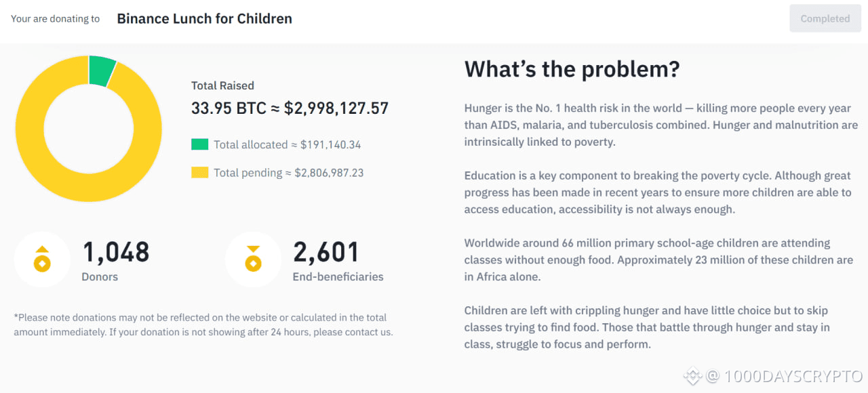Screen dimensions: 868x393
Task: Click the 1000DAYSCRYPTO watermark logo icon
Action: click(692, 376)
